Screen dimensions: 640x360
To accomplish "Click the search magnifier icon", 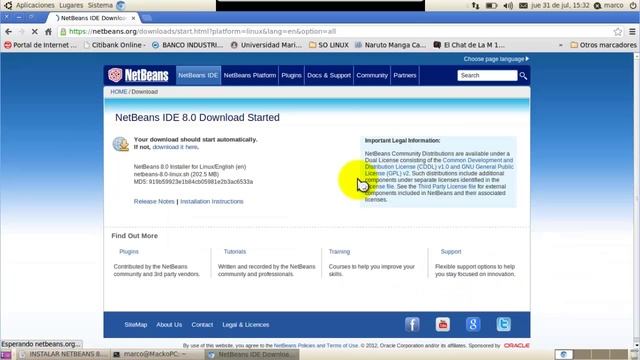I will pyautogui.click(x=523, y=76).
